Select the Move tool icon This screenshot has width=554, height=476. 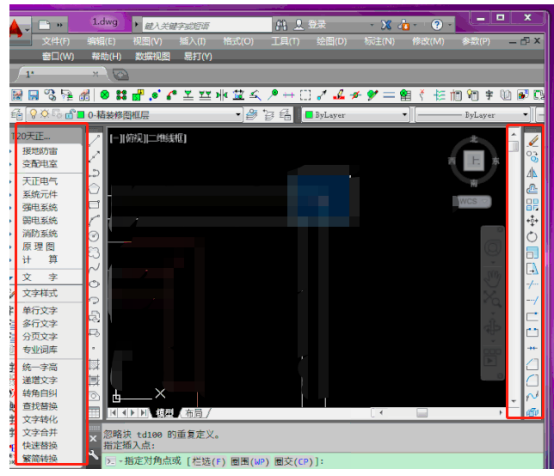[x=532, y=221]
